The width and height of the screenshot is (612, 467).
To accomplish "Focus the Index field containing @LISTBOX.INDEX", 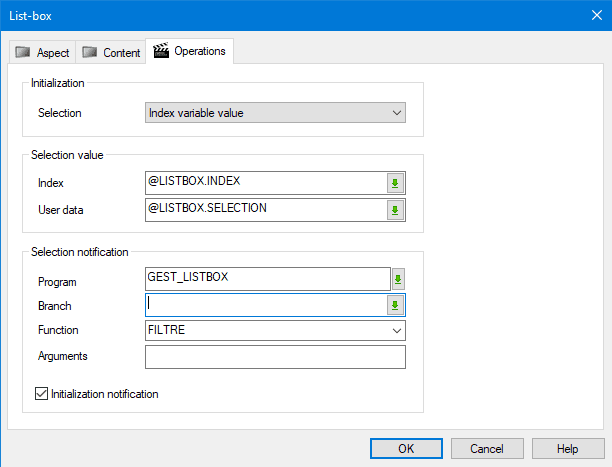I will [x=264, y=183].
